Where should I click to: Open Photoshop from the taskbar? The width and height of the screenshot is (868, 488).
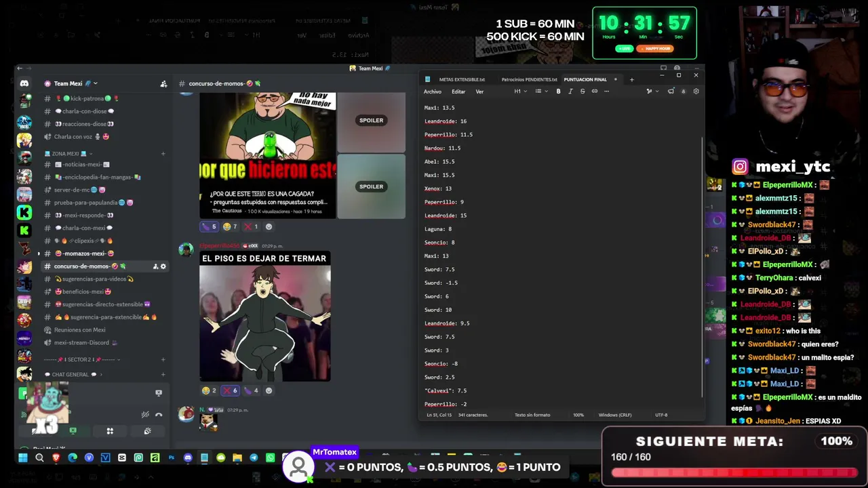coord(171,457)
